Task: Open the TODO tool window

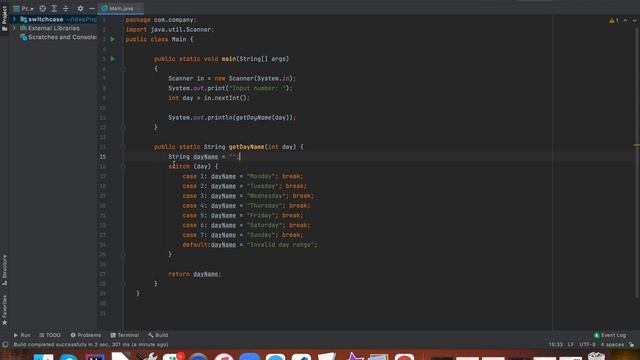Action: pos(50,335)
